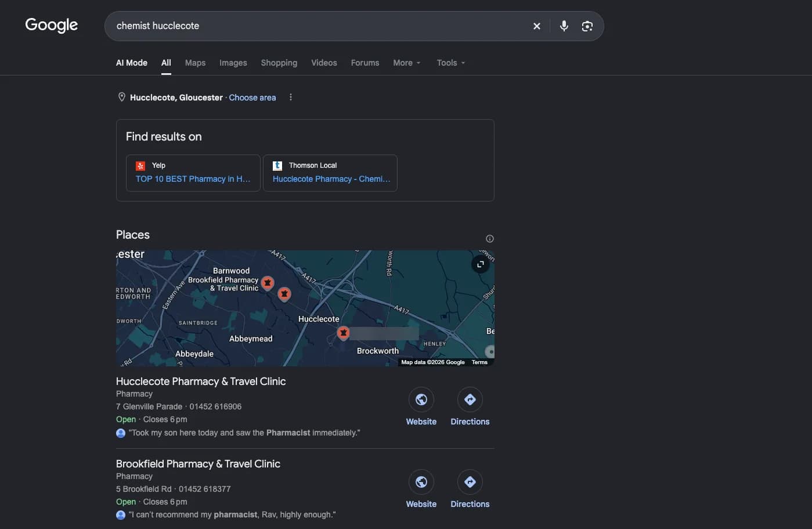This screenshot has width=812, height=529.
Task: Switch to the Videos tab
Action: [x=324, y=63]
